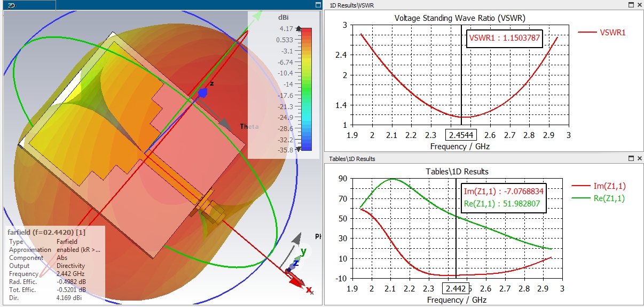Viewport: 644px width, 307px height.
Task: Maximize the Tables\1D Results window
Action: coord(631,159)
